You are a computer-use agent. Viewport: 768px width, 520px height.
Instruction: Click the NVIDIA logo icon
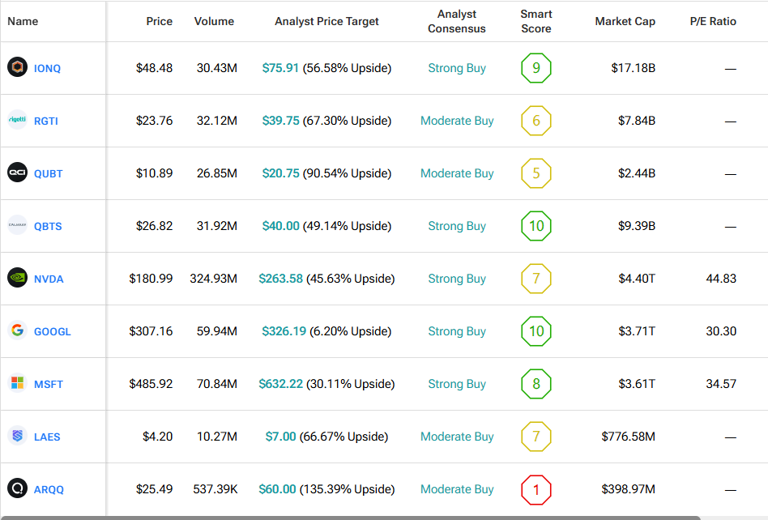17,279
